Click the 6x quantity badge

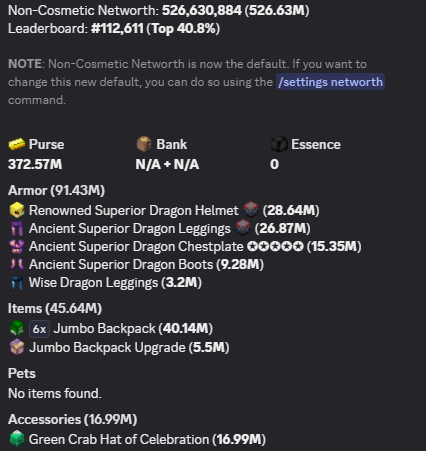[39, 329]
